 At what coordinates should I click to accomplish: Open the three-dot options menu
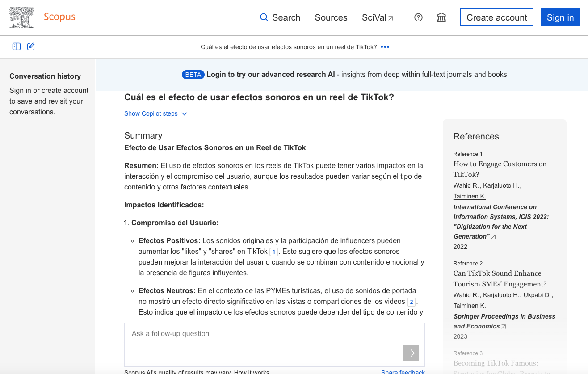385,47
